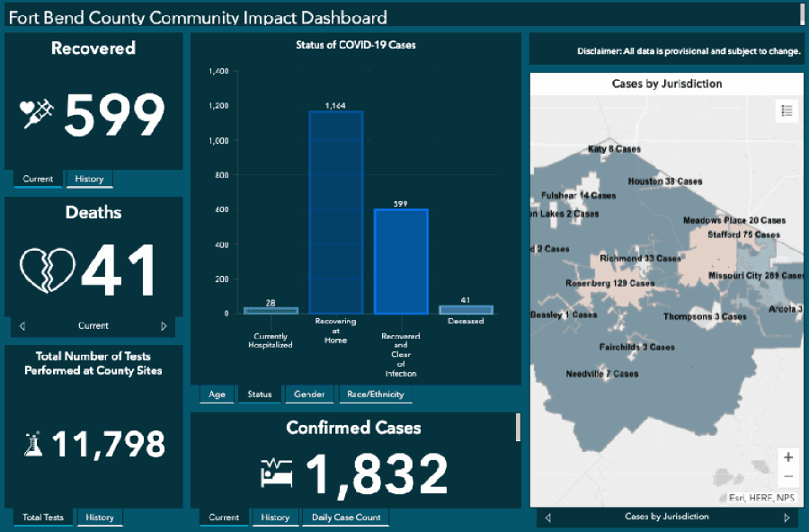
Task: Click the Recovered and Clear bar
Action: pyautogui.click(x=401, y=262)
